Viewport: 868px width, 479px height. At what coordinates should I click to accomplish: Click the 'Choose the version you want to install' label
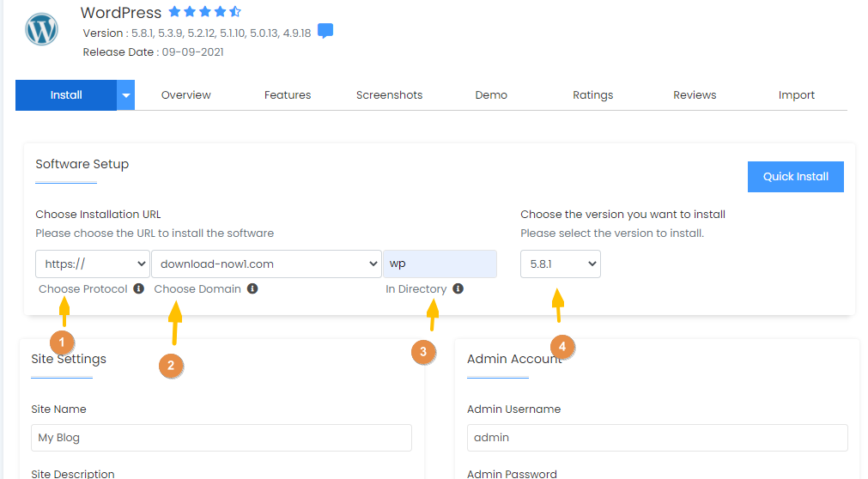[x=622, y=215]
